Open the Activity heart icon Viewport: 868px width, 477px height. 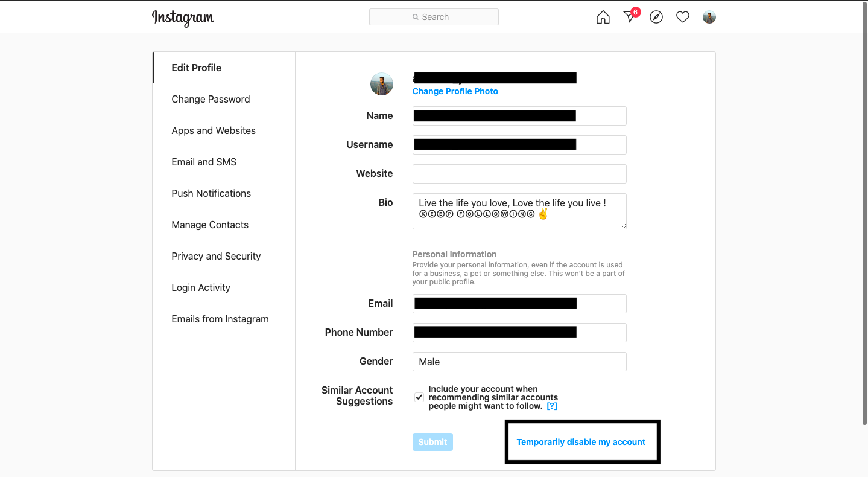pos(682,18)
